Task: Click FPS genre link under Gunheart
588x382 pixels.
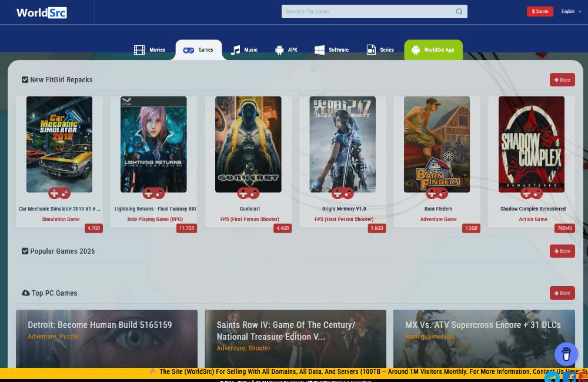Action: (250, 219)
